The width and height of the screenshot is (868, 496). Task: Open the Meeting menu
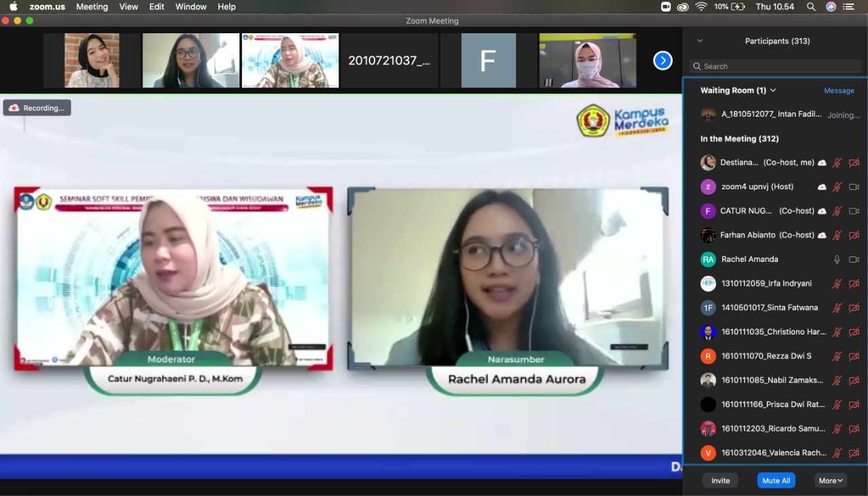[x=92, y=7]
